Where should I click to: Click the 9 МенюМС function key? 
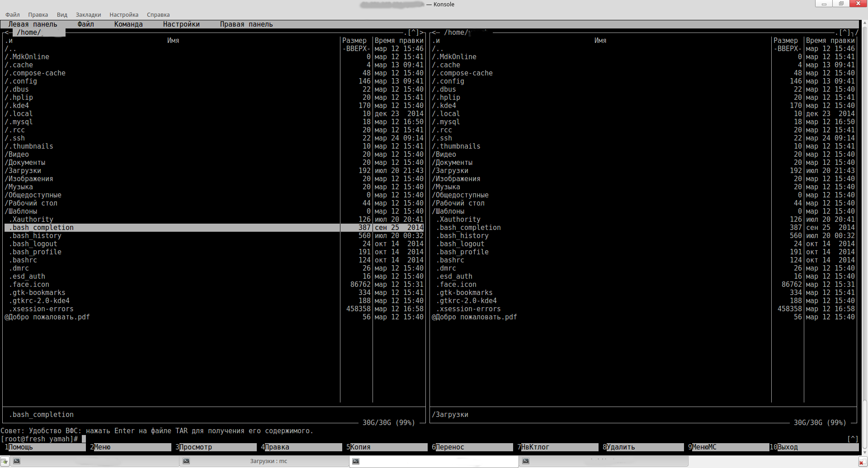coord(729,447)
